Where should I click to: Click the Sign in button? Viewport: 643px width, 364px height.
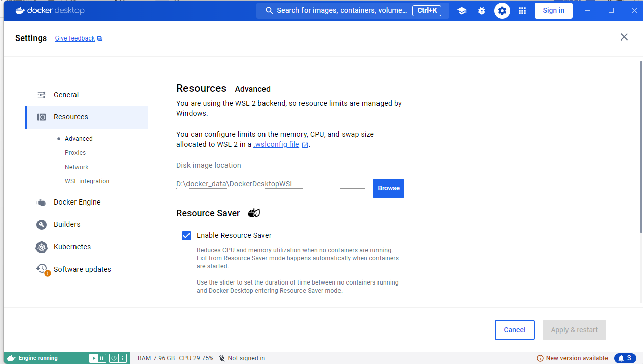point(553,11)
